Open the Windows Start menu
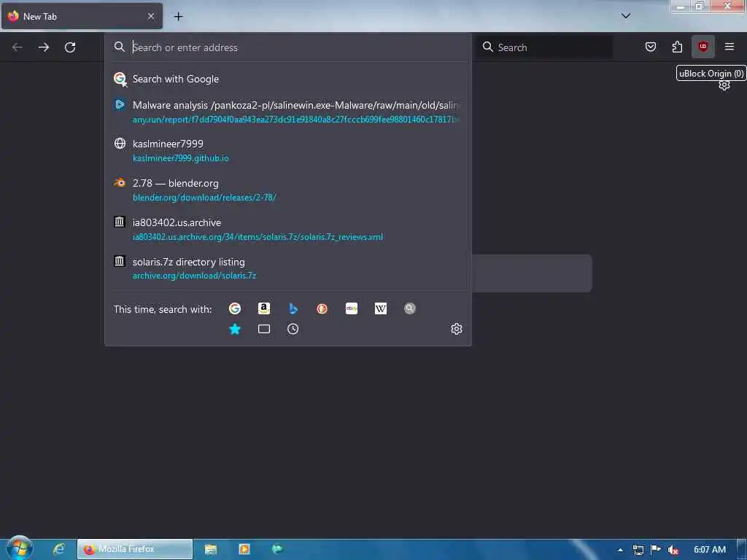Viewport: 747px width, 560px height. [x=20, y=548]
